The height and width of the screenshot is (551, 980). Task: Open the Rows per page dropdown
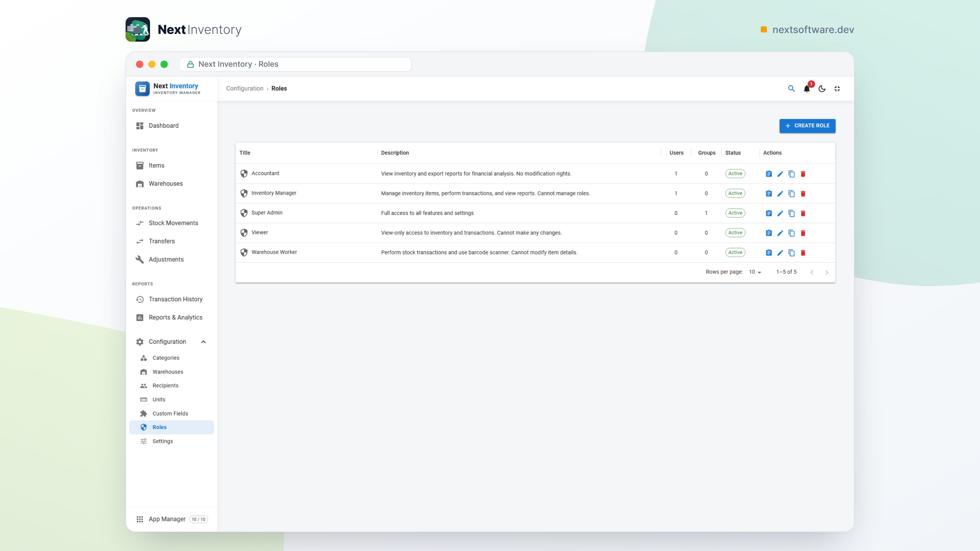(x=755, y=272)
